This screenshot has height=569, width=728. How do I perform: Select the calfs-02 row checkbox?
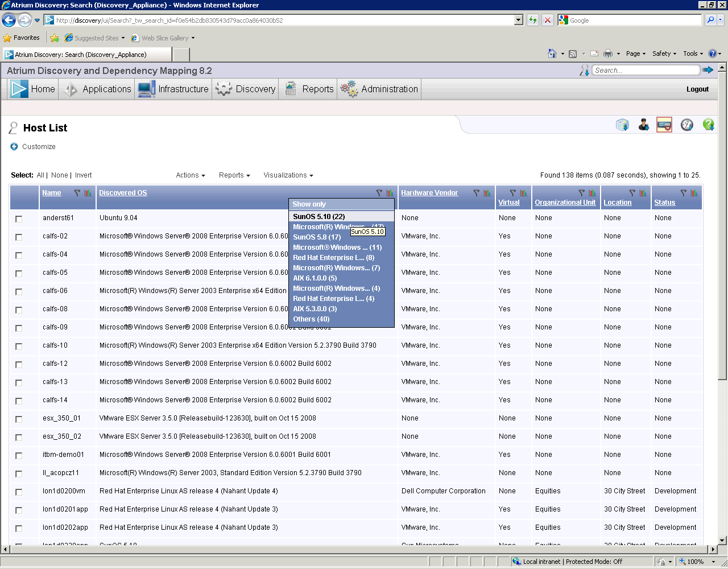click(19, 237)
